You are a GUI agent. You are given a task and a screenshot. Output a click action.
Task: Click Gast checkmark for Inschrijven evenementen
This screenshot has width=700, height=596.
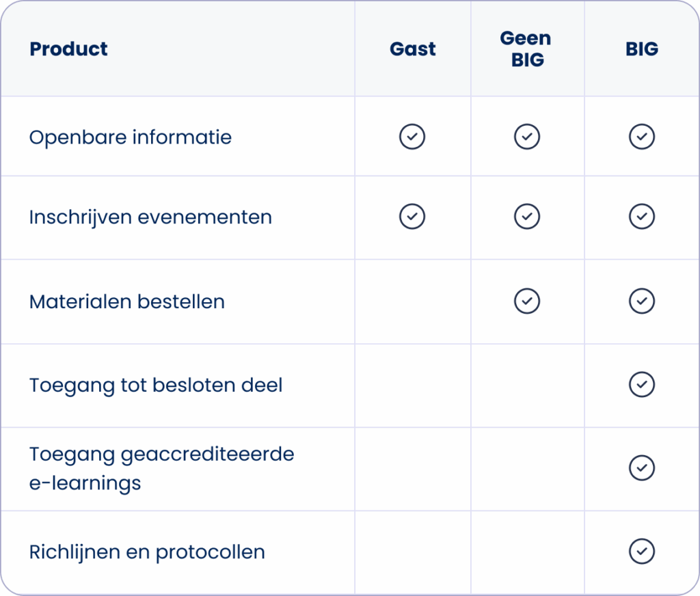(412, 217)
